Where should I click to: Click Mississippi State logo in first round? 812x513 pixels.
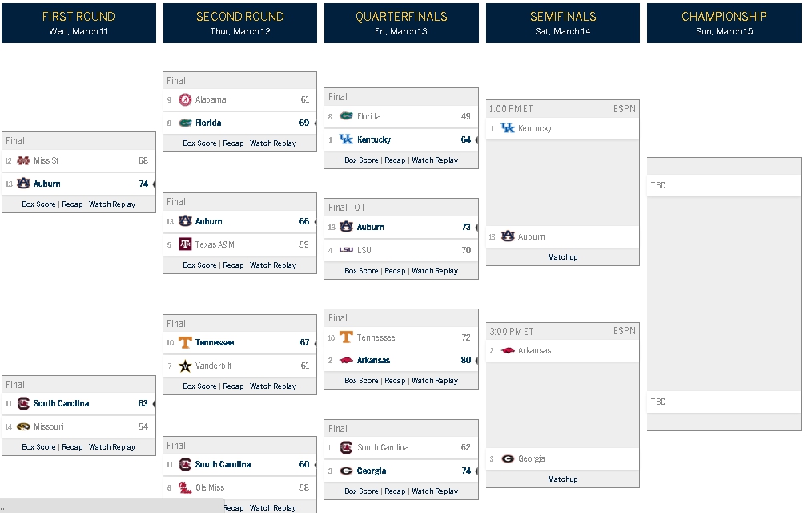(23, 160)
